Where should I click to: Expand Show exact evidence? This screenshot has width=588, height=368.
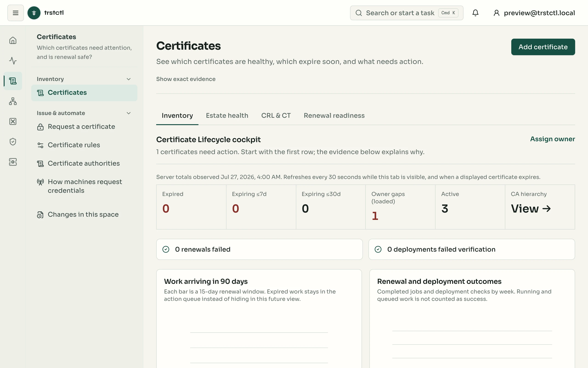pyautogui.click(x=186, y=79)
